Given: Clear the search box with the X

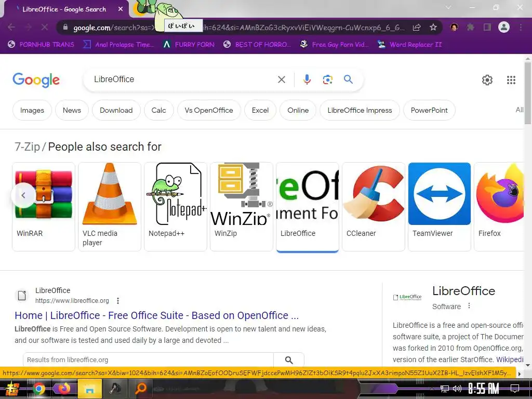Looking at the screenshot, I should [281, 79].
